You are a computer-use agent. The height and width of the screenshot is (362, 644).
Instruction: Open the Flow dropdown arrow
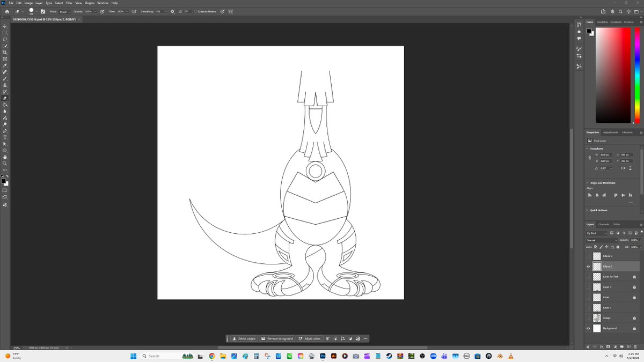point(127,11)
